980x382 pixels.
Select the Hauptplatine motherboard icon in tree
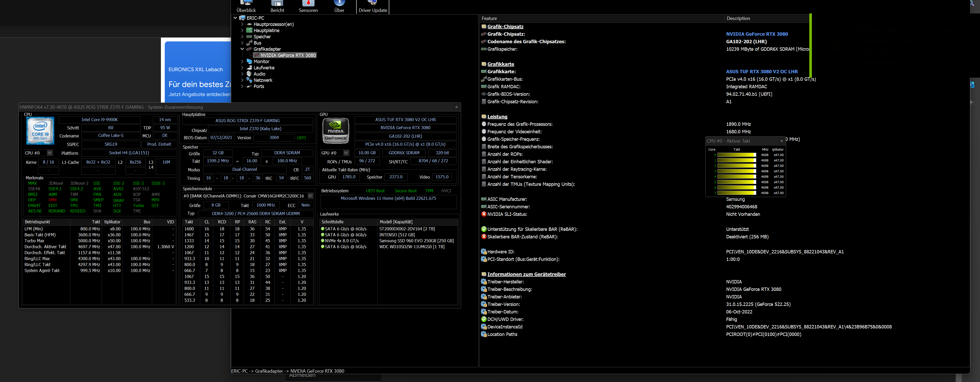[250, 31]
